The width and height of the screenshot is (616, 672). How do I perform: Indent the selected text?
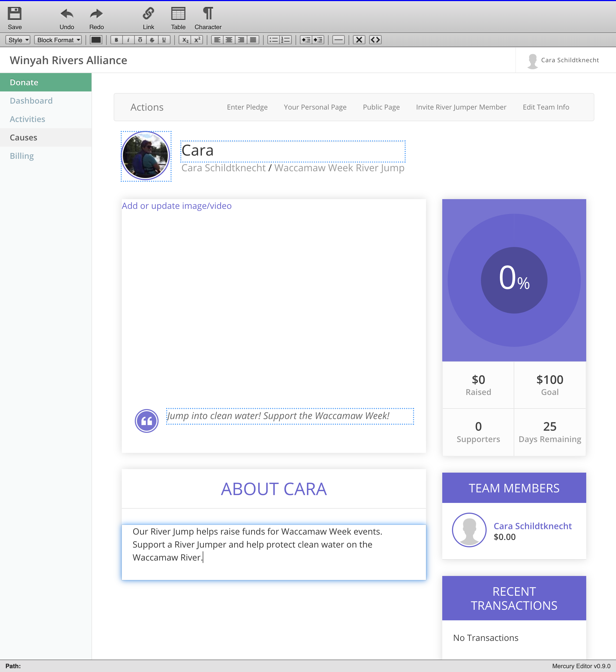(318, 40)
